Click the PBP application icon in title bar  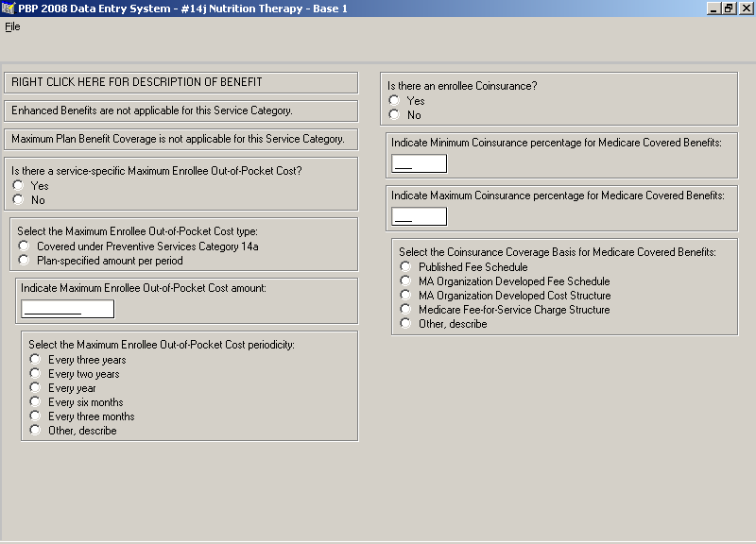9,8
